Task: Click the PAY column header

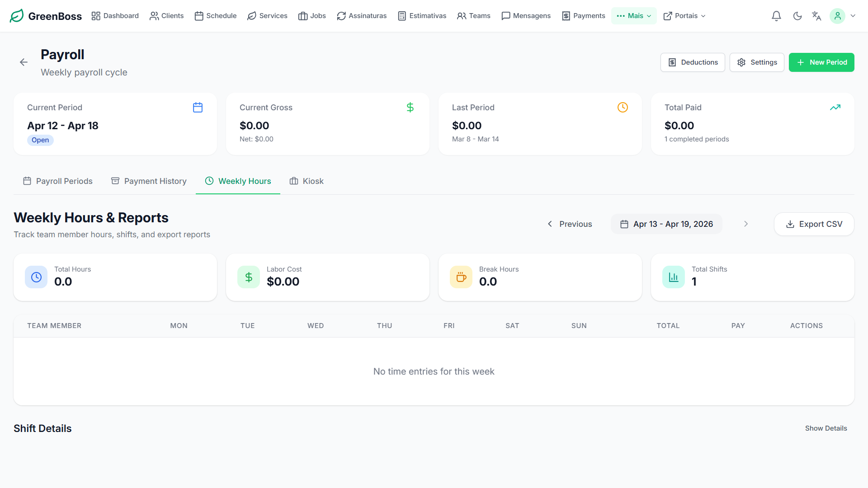Action: [x=738, y=326]
